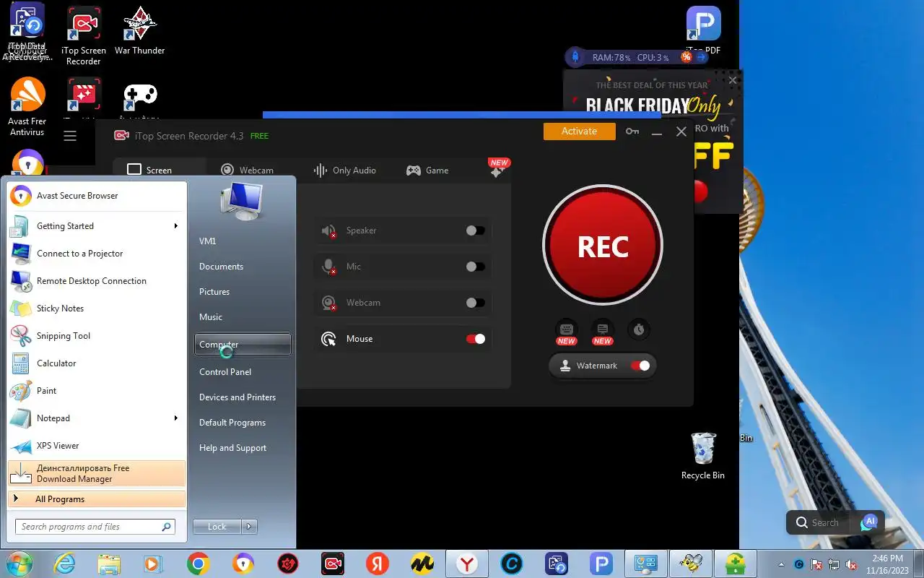The image size is (924, 578).
Task: Expand All Programs list
Action: (x=97, y=499)
